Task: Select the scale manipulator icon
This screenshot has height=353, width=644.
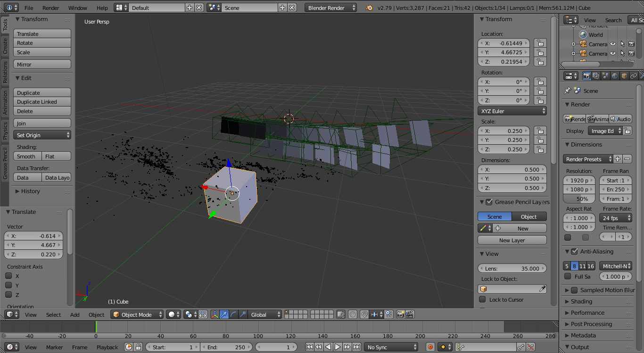Action: pos(243,314)
